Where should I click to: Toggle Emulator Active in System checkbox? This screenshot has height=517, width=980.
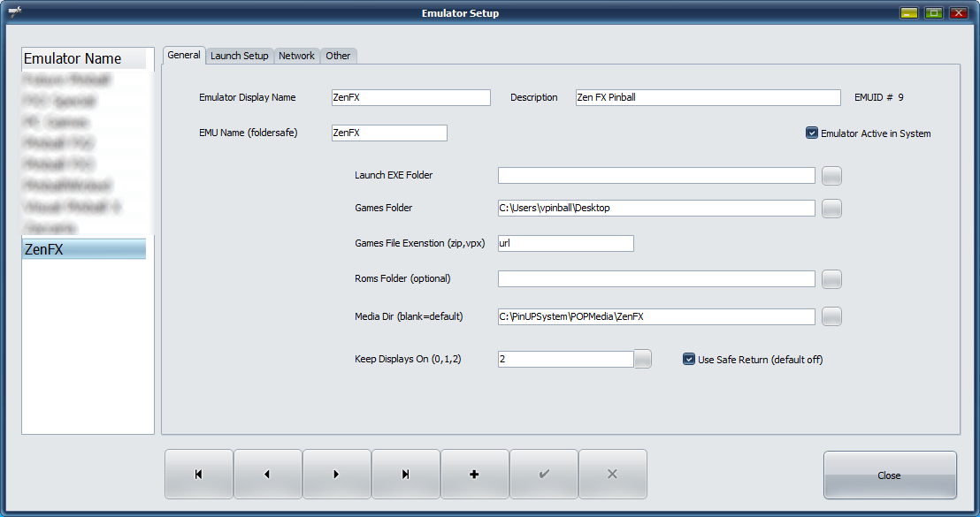click(x=812, y=133)
